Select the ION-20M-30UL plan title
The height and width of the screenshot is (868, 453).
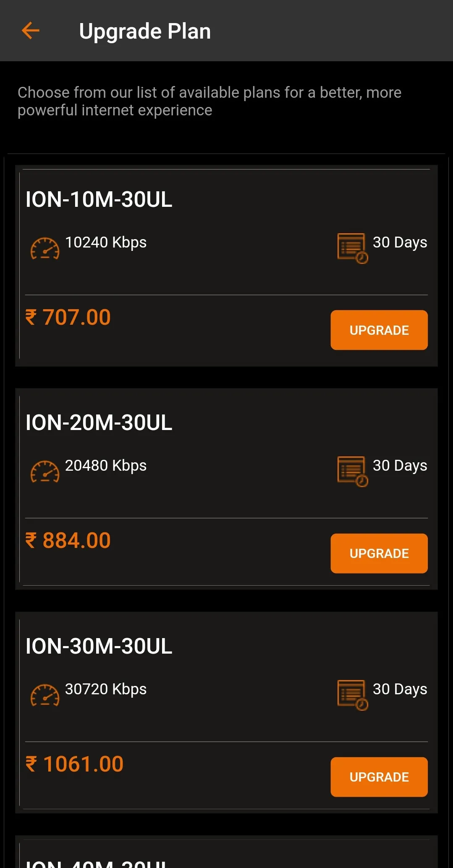coord(99,422)
